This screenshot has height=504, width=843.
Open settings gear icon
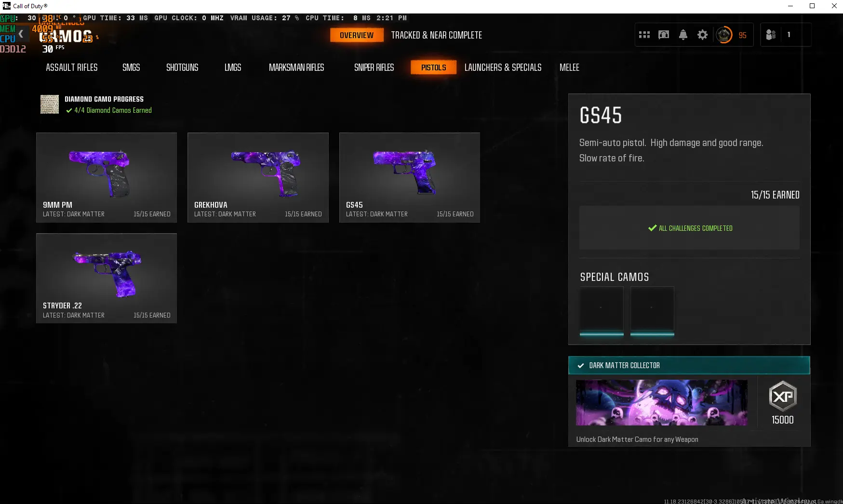pos(703,35)
